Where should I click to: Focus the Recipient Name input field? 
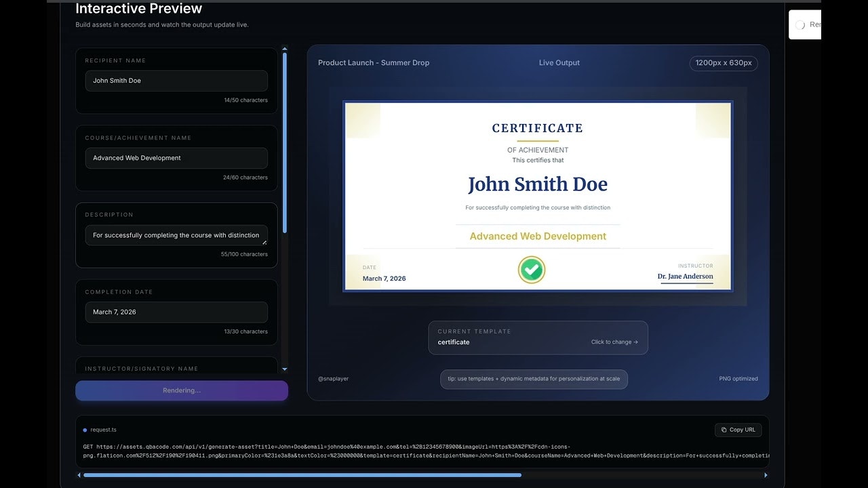(x=176, y=81)
